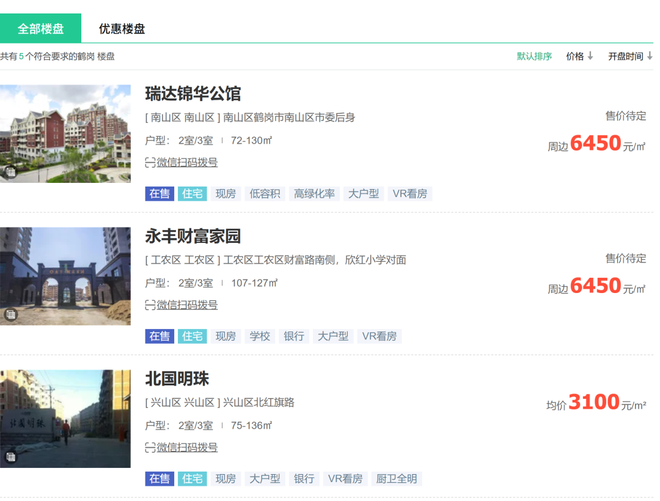Click 厨卫全明 tag on 北国明珠
The width and height of the screenshot is (660, 501).
pyautogui.click(x=396, y=479)
